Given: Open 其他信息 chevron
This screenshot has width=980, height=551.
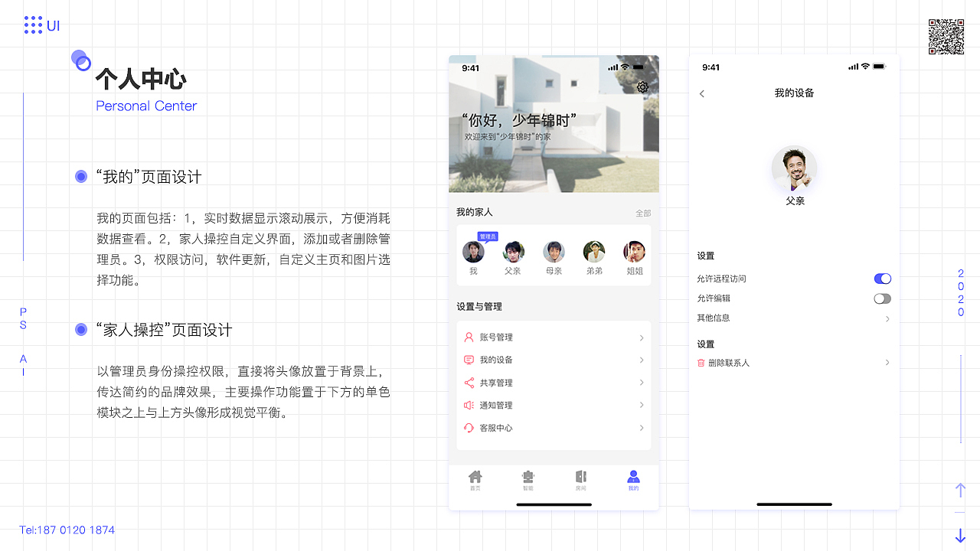Looking at the screenshot, I should [x=887, y=318].
